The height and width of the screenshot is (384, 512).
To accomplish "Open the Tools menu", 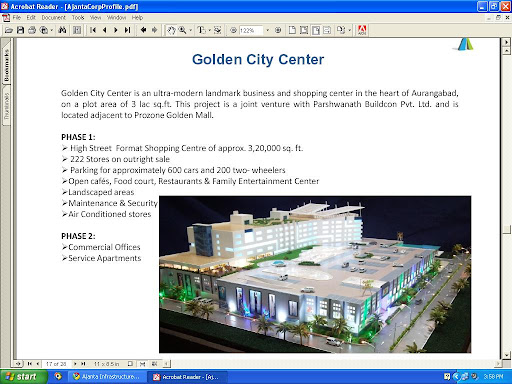I will tap(78, 17).
